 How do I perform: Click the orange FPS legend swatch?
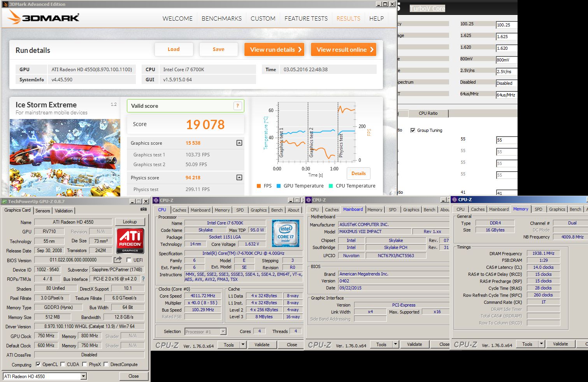coord(259,186)
